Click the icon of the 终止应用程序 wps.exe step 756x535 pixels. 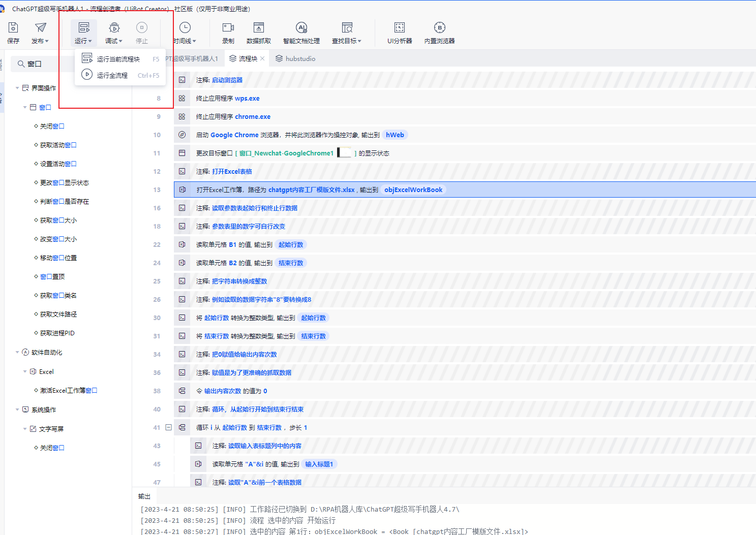coord(182,99)
